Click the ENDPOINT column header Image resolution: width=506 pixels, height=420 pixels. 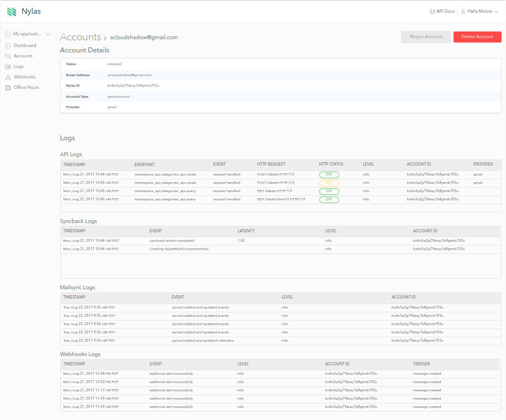tap(145, 164)
